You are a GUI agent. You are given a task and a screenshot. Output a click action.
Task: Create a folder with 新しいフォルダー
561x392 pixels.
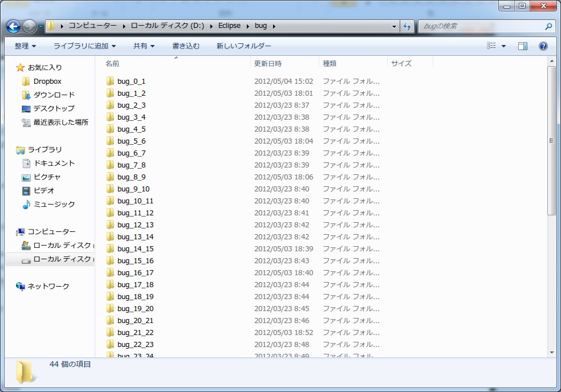(243, 46)
